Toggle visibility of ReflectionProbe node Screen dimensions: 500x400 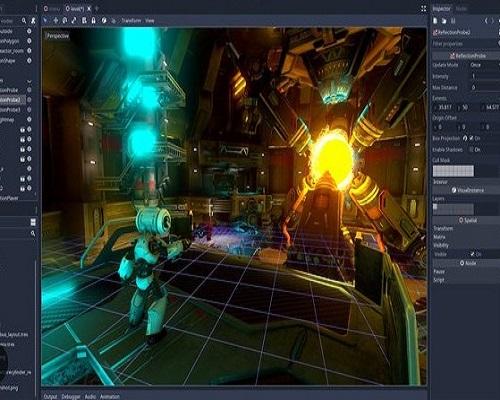coord(29,90)
